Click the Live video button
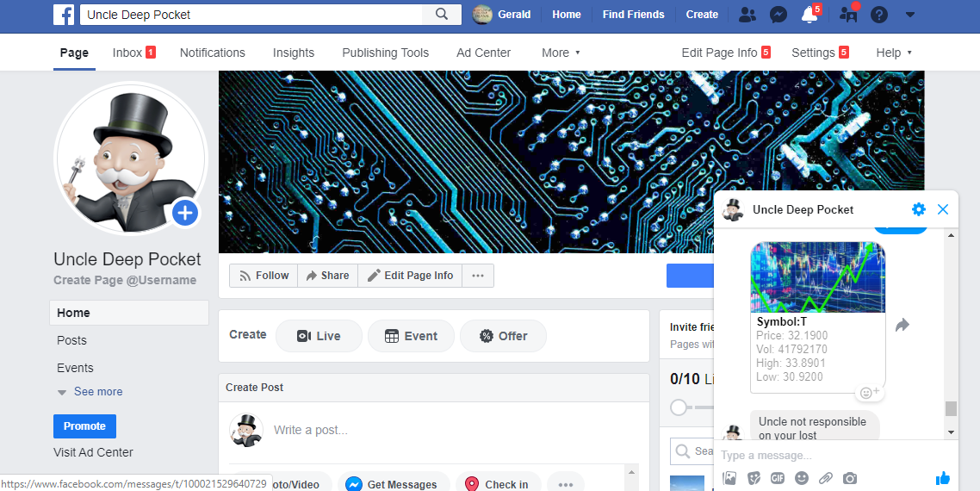 coord(319,336)
